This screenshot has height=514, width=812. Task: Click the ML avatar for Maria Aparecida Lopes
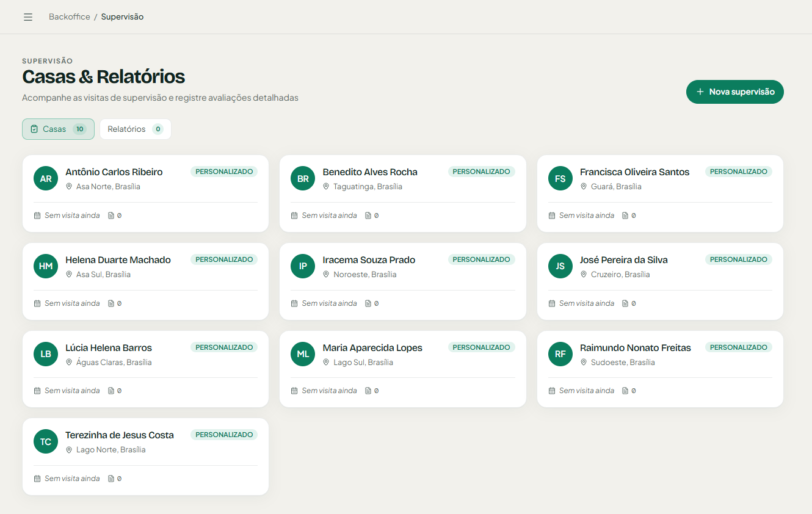[x=303, y=354]
